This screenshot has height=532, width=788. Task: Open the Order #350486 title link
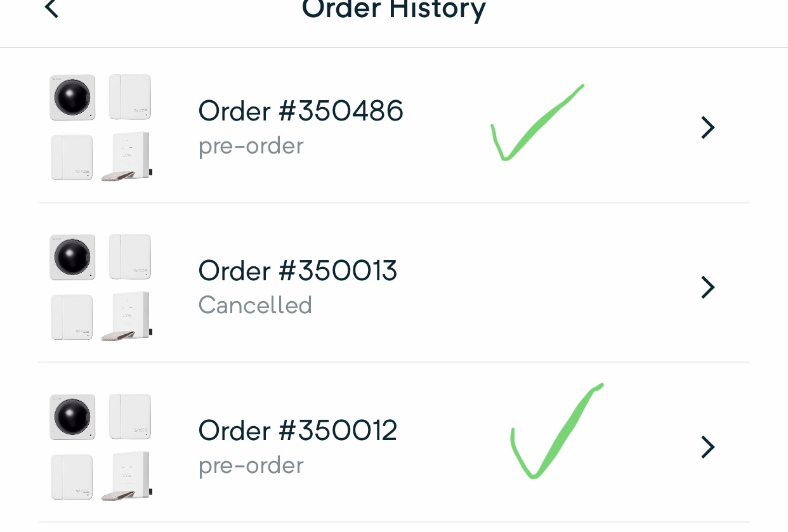[301, 111]
